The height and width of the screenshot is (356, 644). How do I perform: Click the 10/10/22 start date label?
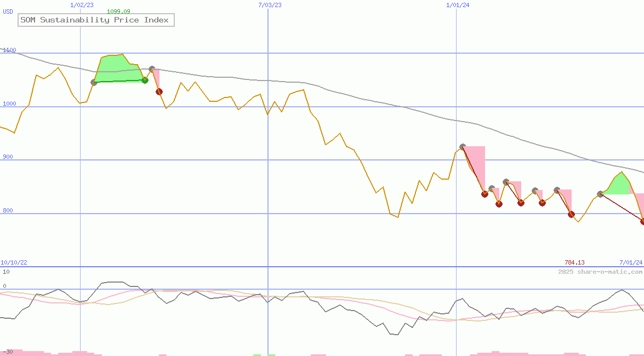pos(14,262)
